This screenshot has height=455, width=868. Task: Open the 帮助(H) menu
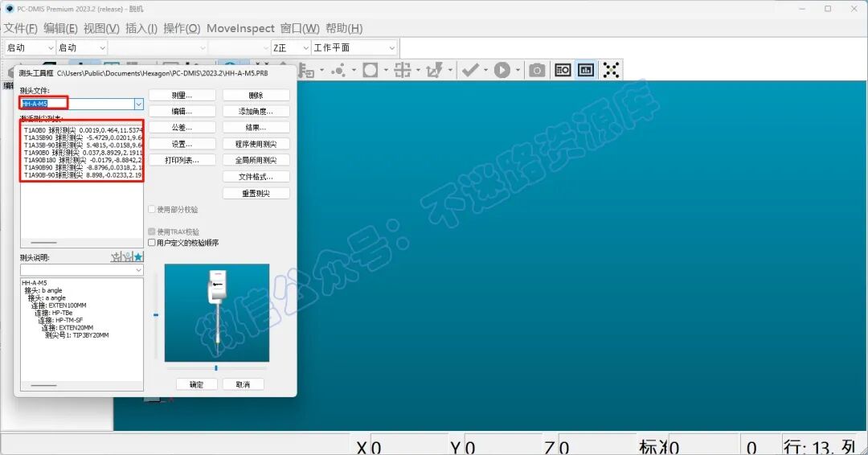(344, 28)
